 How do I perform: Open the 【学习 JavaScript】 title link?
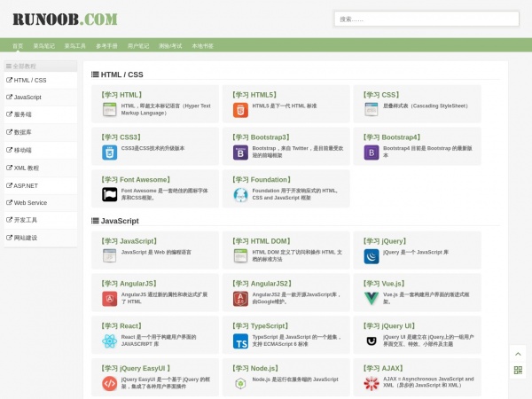click(x=129, y=241)
